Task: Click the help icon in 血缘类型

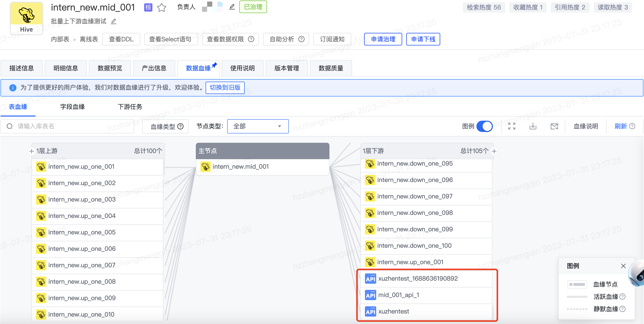Action: tap(181, 126)
